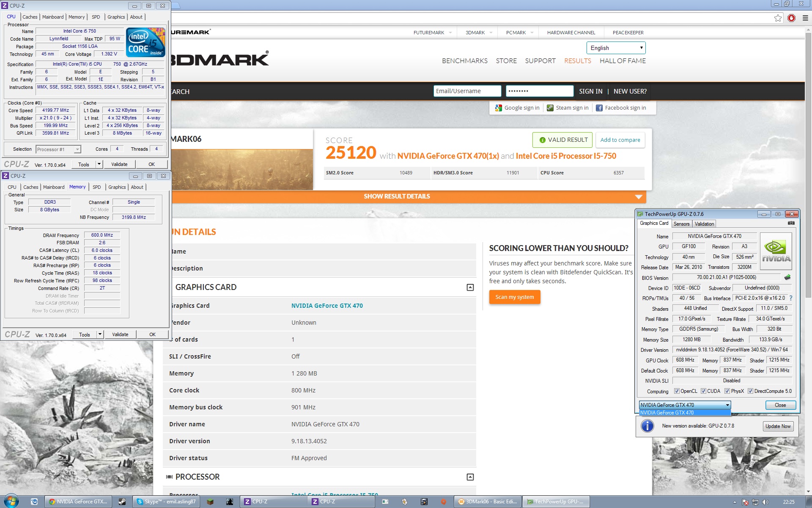The width and height of the screenshot is (812, 508).
Task: Click the volume speaker tray icon
Action: 765,502
